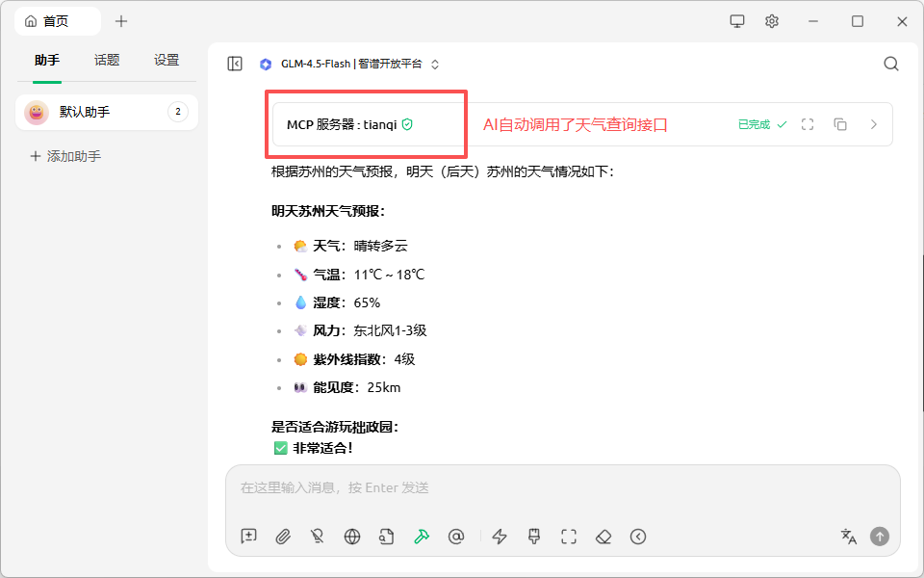The width and height of the screenshot is (924, 578).
Task: Attach a file using the paperclip icon
Action: 283,537
